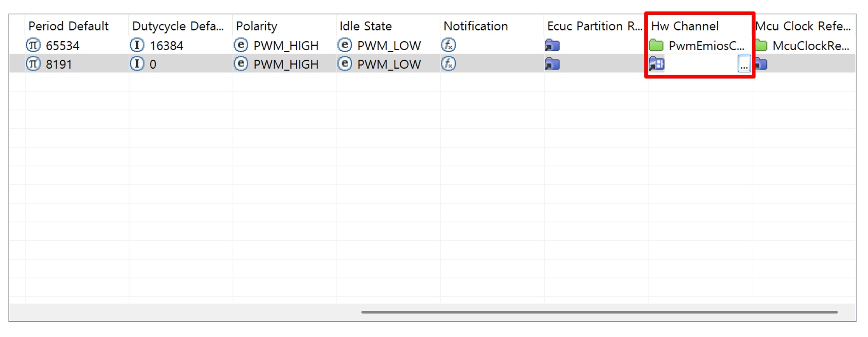Click the function icon in second Notification cell
Viewport: 868px width, 337px height.
(x=448, y=64)
